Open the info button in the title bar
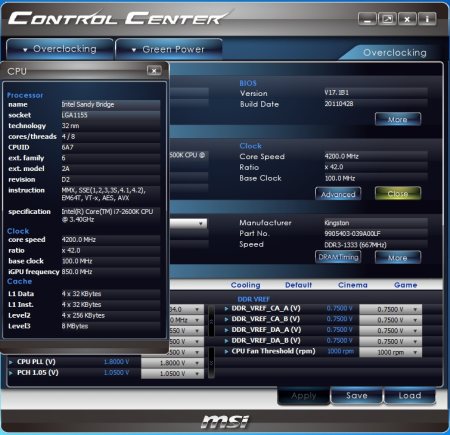 (427, 19)
